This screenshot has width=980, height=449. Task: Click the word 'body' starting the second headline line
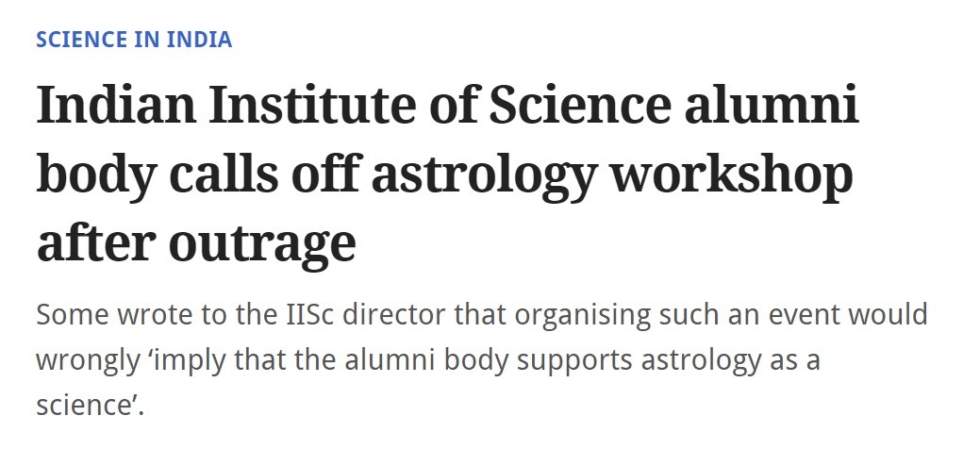coord(96,176)
